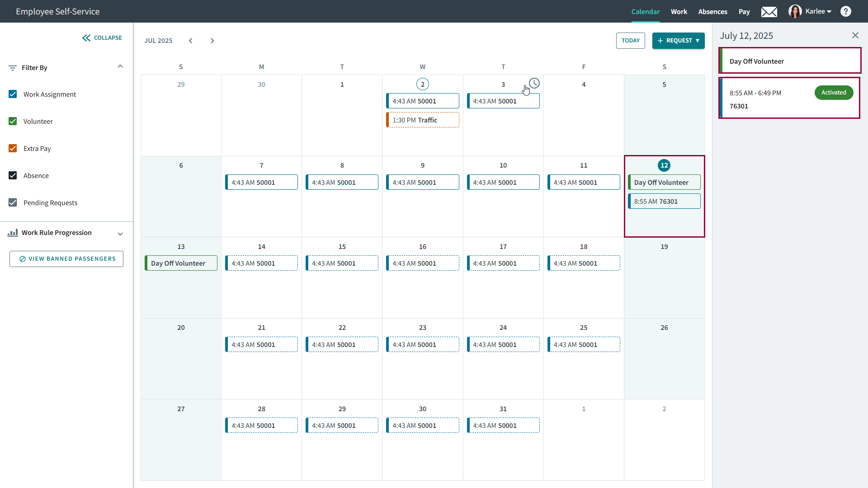868x488 pixels.
Task: Select the Day Off Volunteer event on July 13
Action: point(181,263)
